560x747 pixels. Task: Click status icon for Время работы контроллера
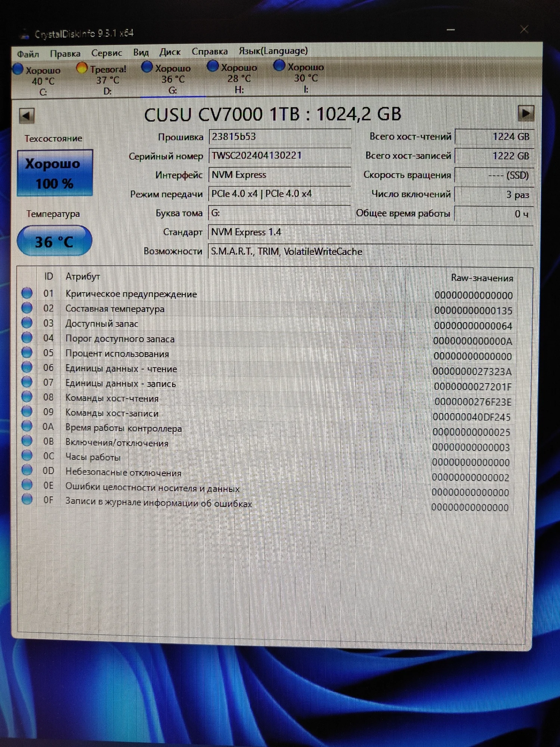point(27,426)
